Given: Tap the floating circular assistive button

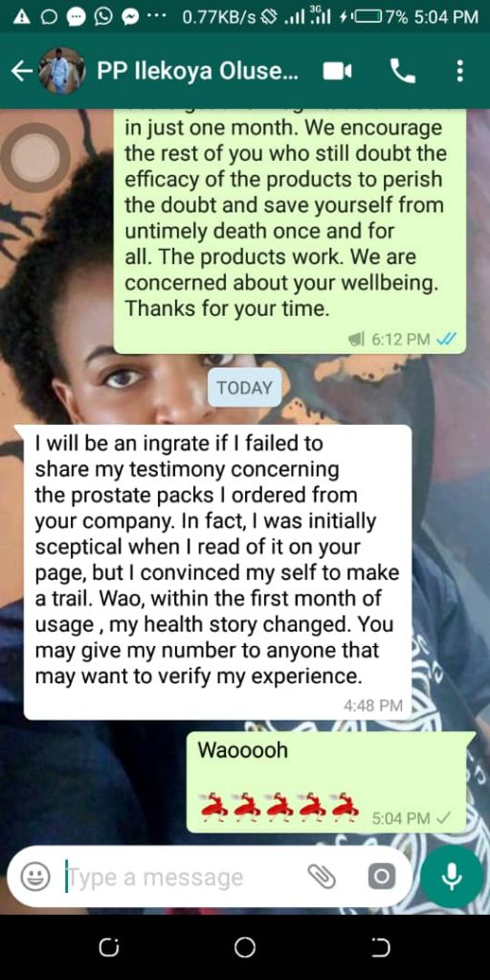Looking at the screenshot, I should click(x=35, y=157).
